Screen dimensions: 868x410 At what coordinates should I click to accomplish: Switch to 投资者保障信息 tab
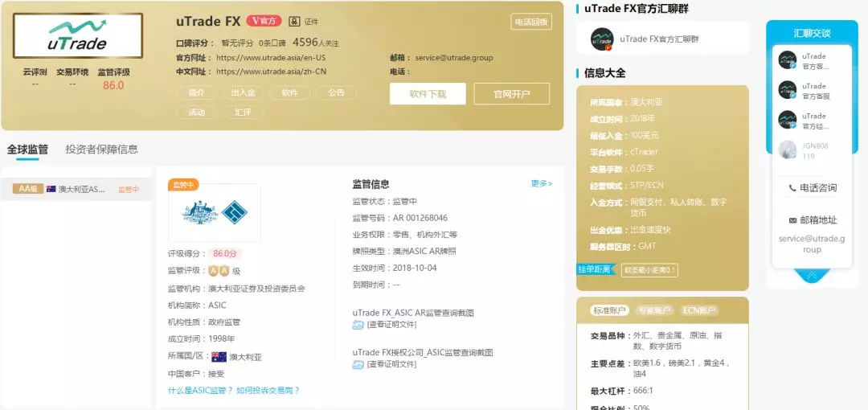pos(101,149)
